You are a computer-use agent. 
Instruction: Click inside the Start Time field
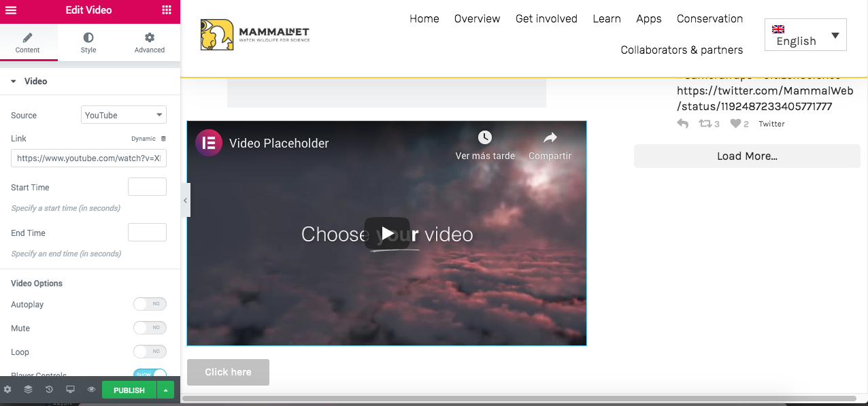click(x=147, y=187)
